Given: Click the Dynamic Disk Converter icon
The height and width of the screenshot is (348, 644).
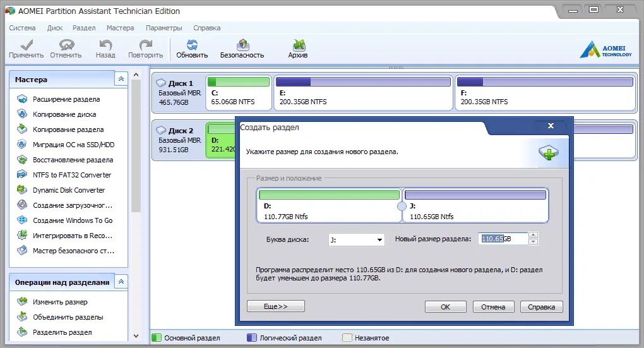Looking at the screenshot, I should tap(21, 190).
